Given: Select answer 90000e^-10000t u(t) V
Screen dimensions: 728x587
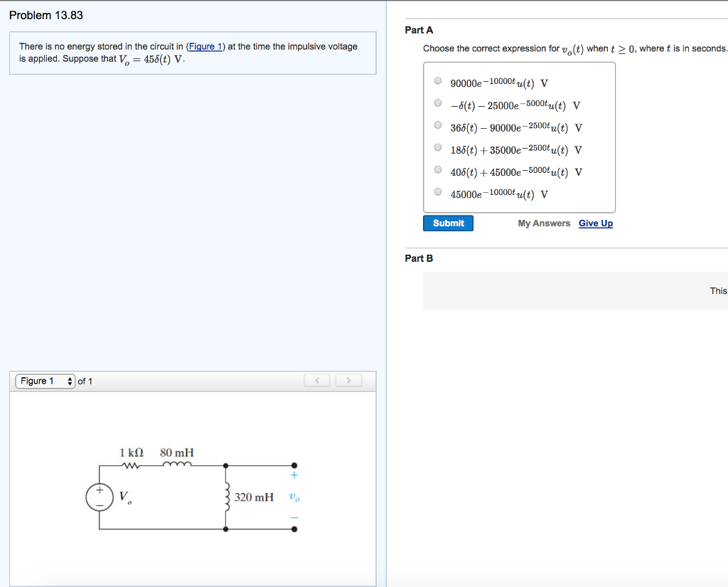Looking at the screenshot, I should point(438,80).
